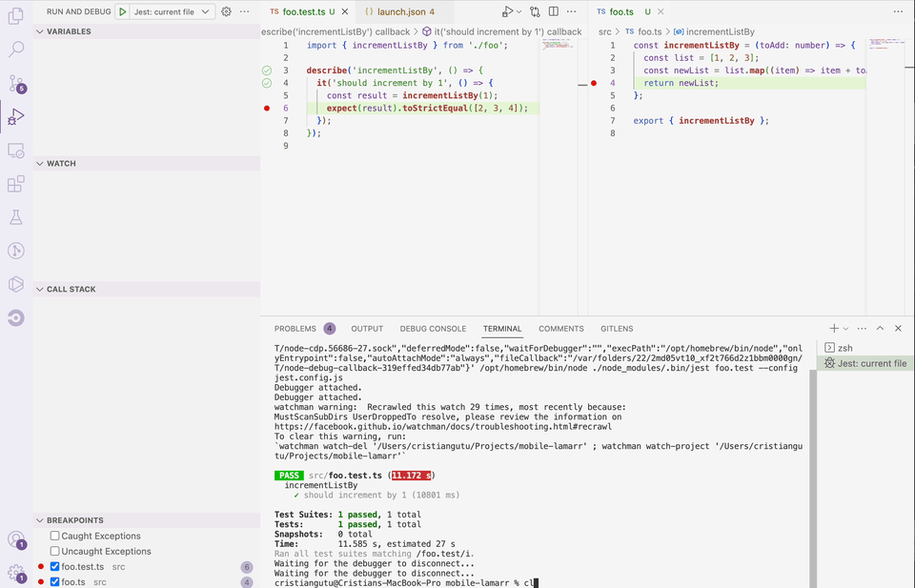
Task: Remove the red breakpoint on line 6
Action: 267,109
